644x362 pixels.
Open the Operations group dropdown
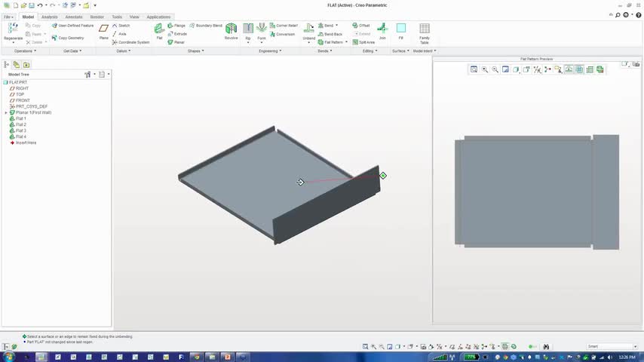[25, 51]
